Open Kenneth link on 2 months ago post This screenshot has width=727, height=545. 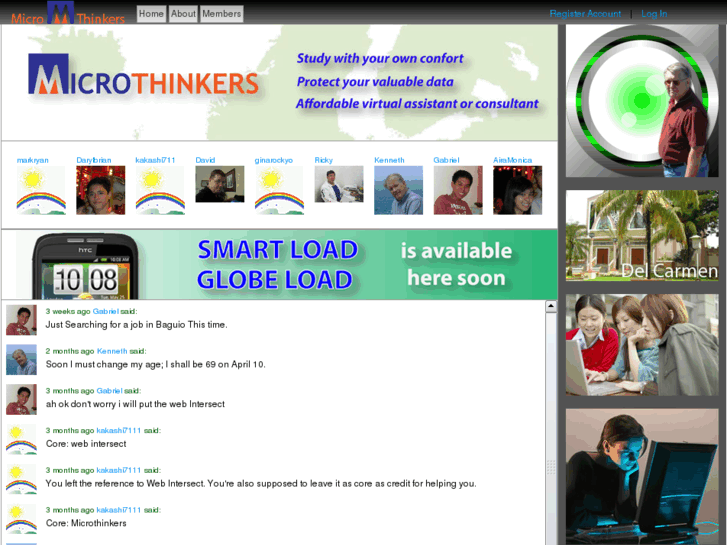click(x=112, y=351)
